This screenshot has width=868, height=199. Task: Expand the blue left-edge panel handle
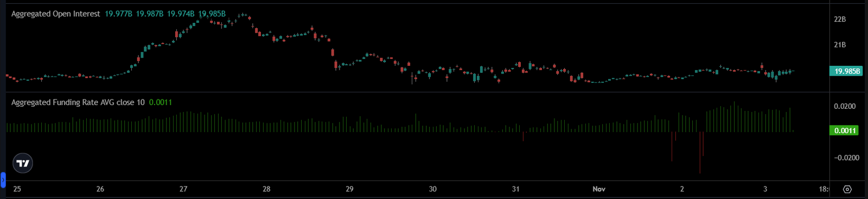3,179
